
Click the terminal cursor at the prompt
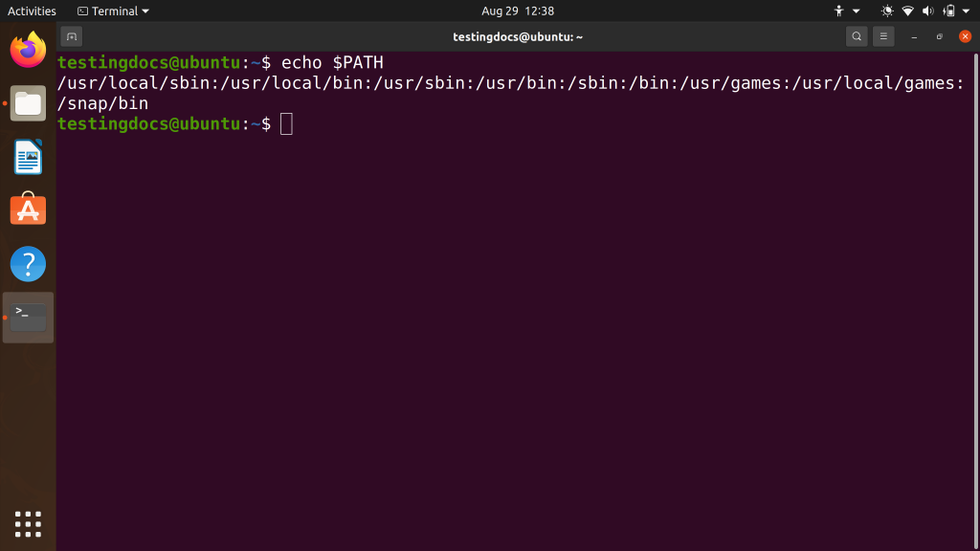coord(287,123)
